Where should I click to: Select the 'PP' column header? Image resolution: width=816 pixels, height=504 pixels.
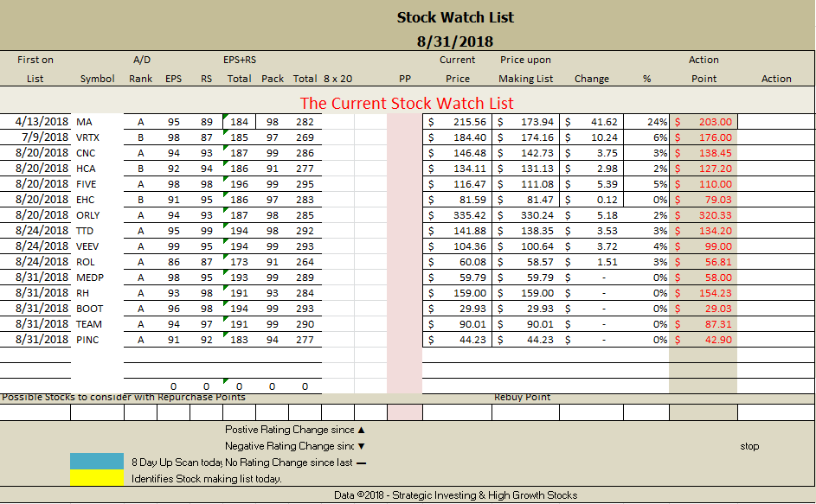click(404, 79)
